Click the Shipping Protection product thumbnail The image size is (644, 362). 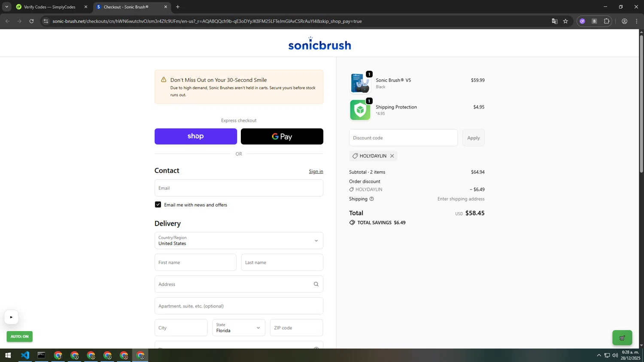[x=360, y=110]
